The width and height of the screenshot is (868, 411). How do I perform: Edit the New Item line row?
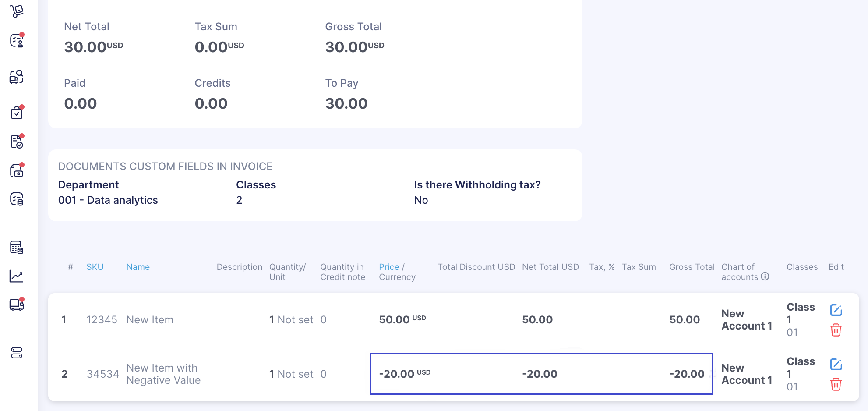pyautogui.click(x=836, y=310)
